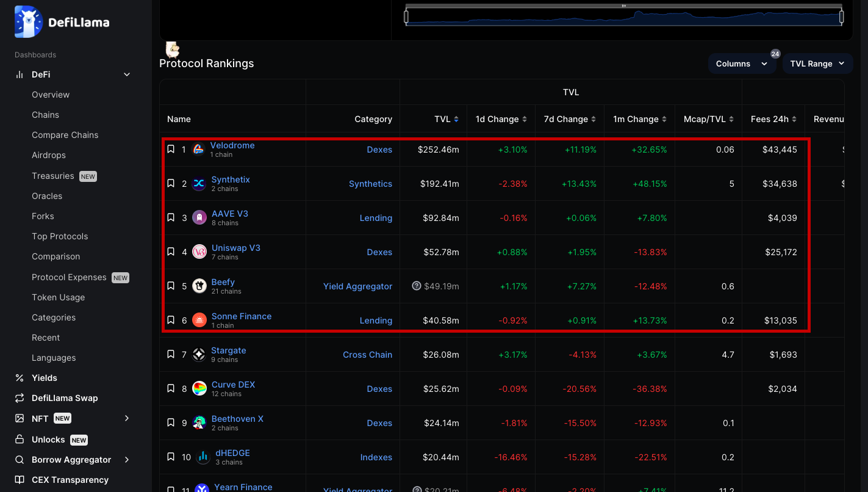The image size is (868, 492).
Task: Open the Indexes category for dHEDGE
Action: tap(376, 457)
